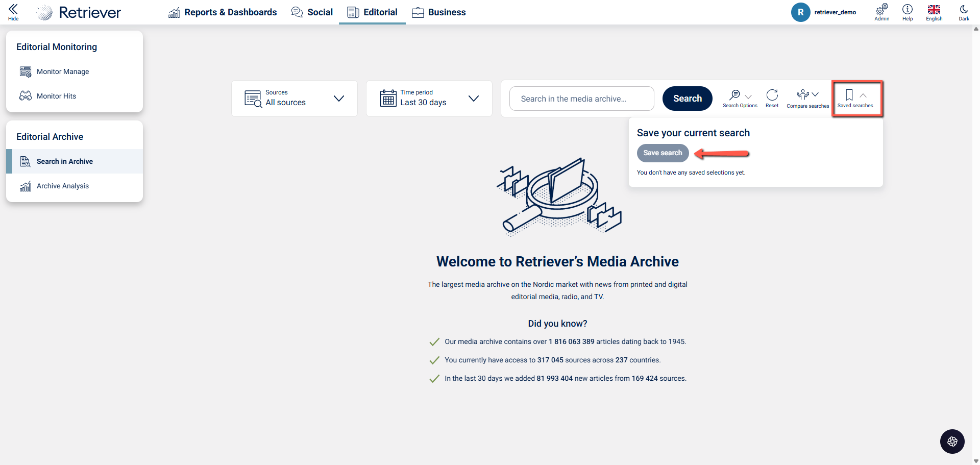980x465 pixels.
Task: Click the scrollbar down arrow
Action: tap(976, 461)
